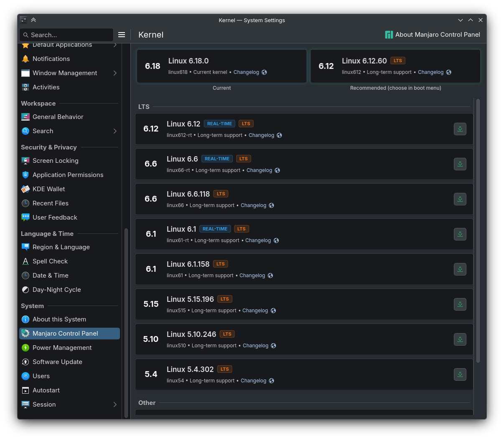Expand the Search settings category
504x440 pixels.
[x=115, y=131]
